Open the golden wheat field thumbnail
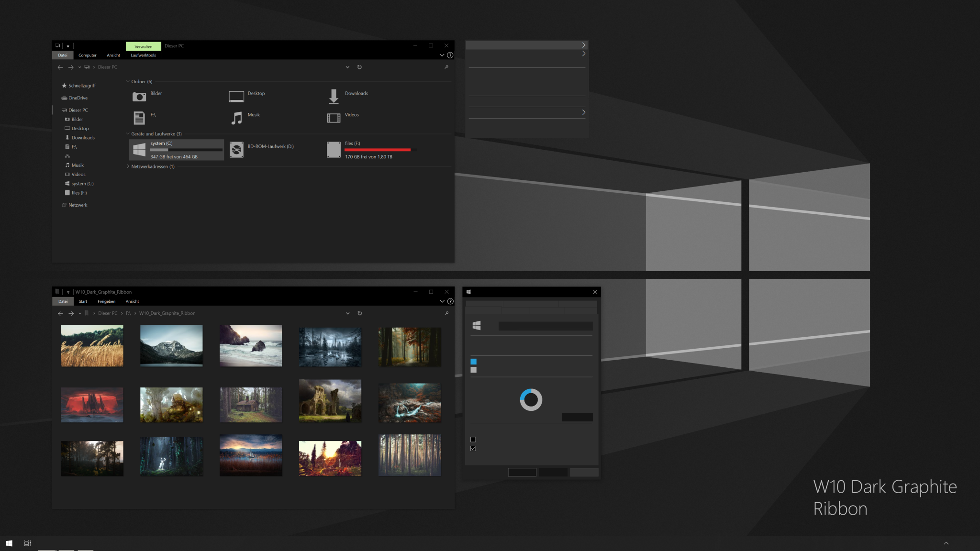 click(x=92, y=346)
